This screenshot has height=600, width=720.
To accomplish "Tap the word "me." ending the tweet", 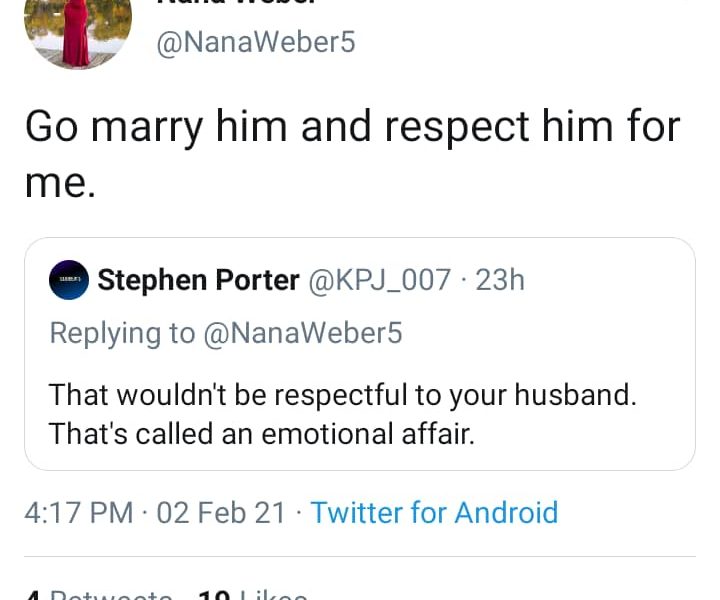I will coord(60,184).
